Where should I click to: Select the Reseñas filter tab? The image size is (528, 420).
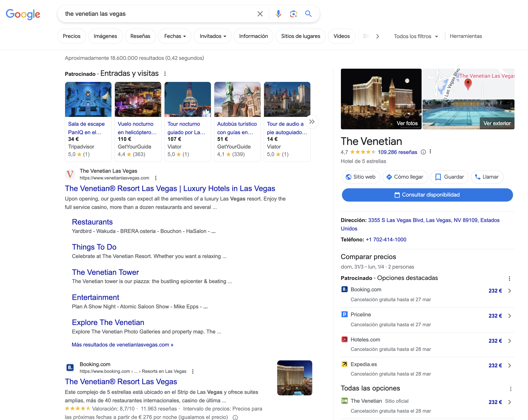tap(140, 36)
